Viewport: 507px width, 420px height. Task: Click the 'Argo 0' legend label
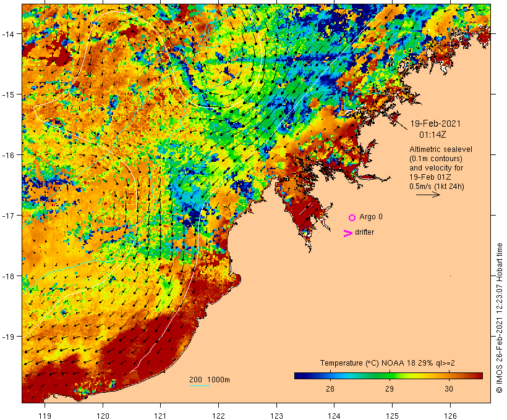(x=371, y=217)
